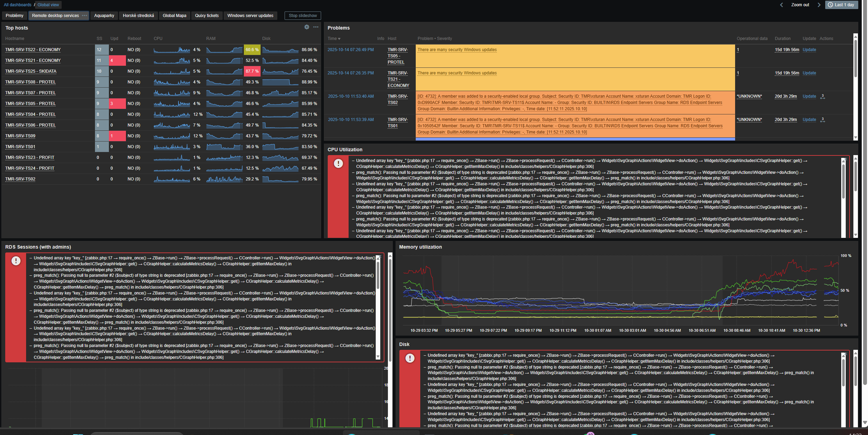Click the Stop slideshow button
868x435 pixels.
(x=303, y=16)
